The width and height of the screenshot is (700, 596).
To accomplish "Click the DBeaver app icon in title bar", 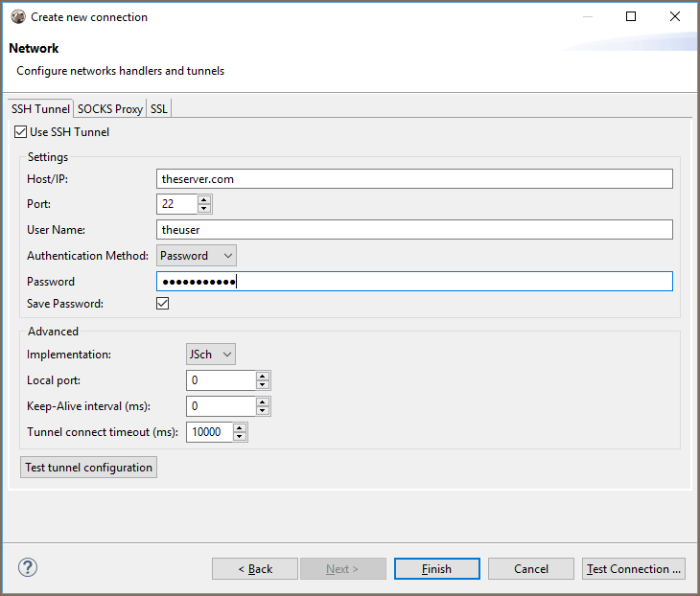I will pyautogui.click(x=17, y=16).
